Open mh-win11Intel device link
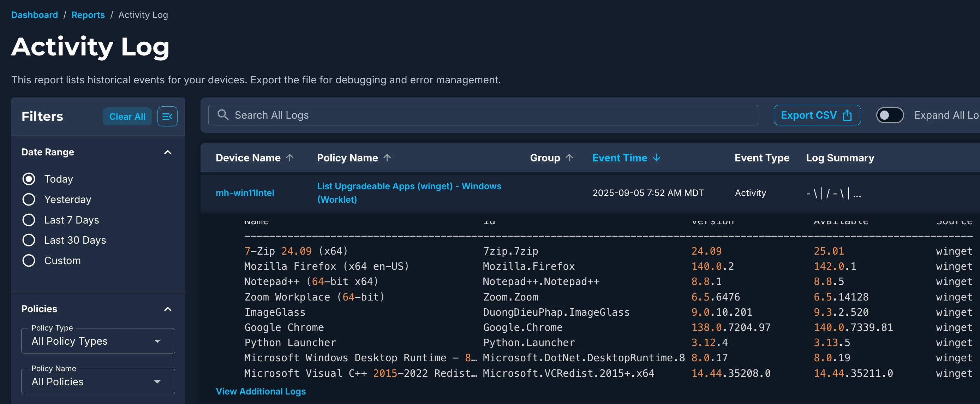 [x=245, y=193]
